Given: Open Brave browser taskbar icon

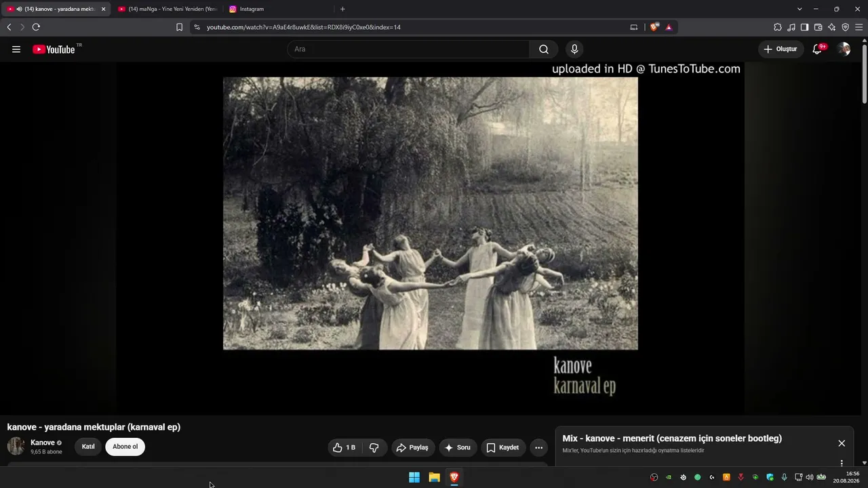Looking at the screenshot, I should pos(454,477).
